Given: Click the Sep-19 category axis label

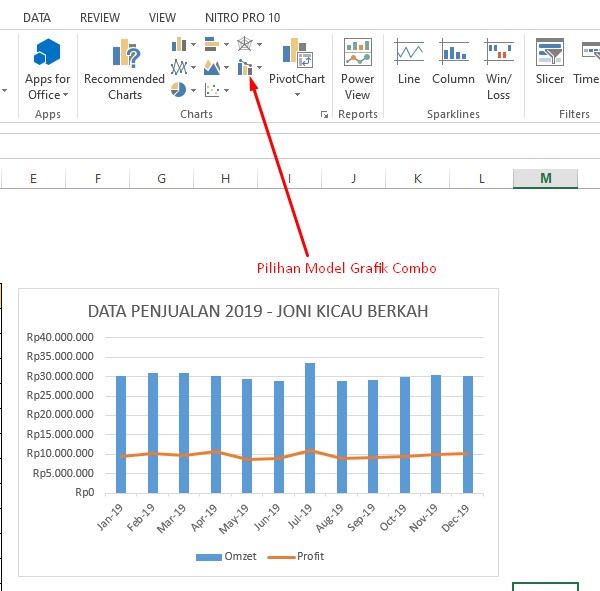Looking at the screenshot, I should [x=362, y=517].
